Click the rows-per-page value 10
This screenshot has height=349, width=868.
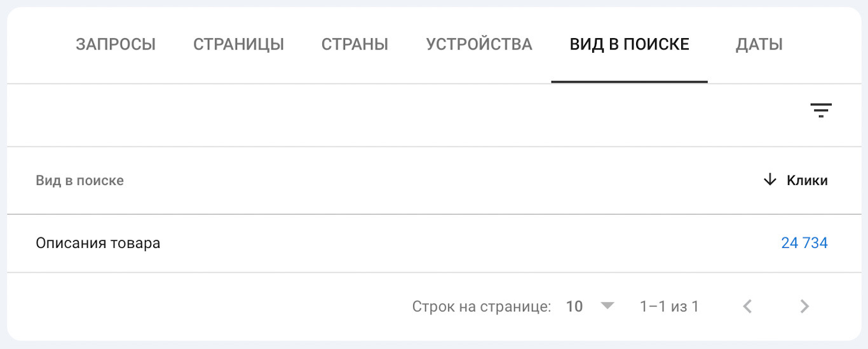point(574,306)
